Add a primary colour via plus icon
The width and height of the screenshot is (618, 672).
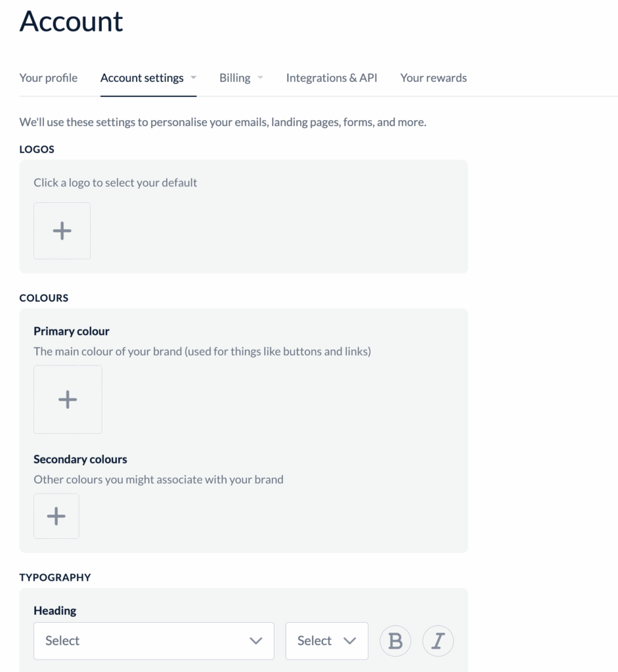[x=68, y=399]
